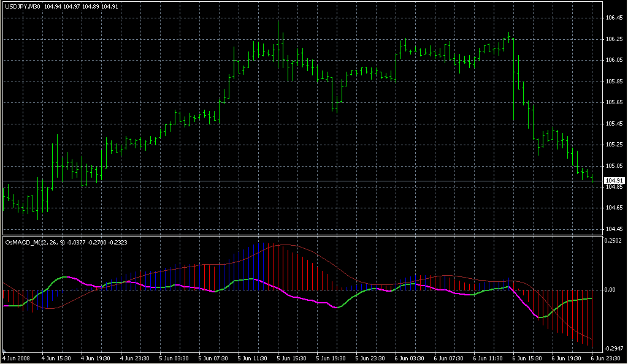Select the current price tag 104.91
The height and width of the screenshot is (364, 628).
click(x=614, y=180)
